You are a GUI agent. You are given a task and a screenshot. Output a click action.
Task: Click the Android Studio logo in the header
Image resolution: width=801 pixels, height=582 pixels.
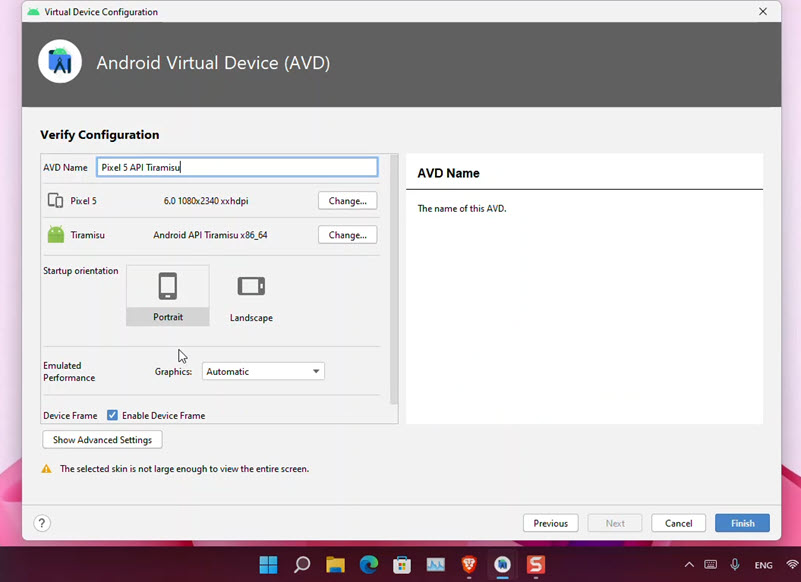(x=60, y=61)
